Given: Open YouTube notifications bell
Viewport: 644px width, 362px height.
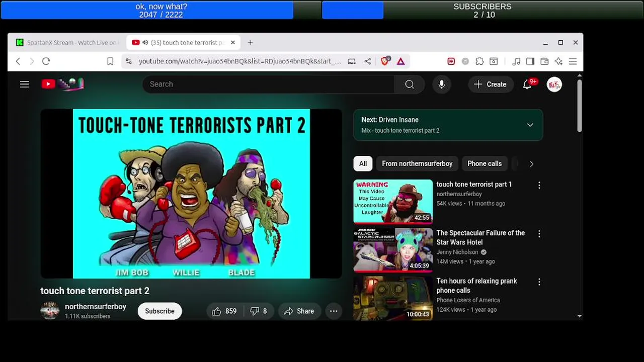Looking at the screenshot, I should click(527, 84).
